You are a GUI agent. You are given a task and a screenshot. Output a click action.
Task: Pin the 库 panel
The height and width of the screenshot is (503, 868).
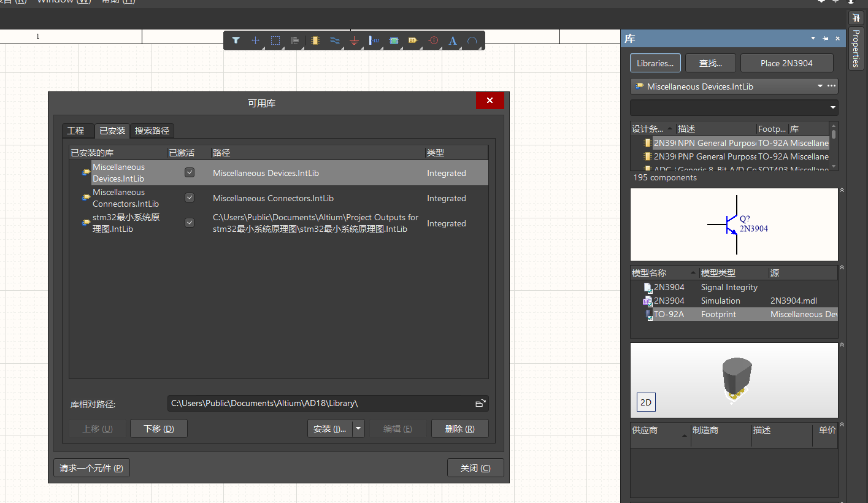(x=826, y=39)
